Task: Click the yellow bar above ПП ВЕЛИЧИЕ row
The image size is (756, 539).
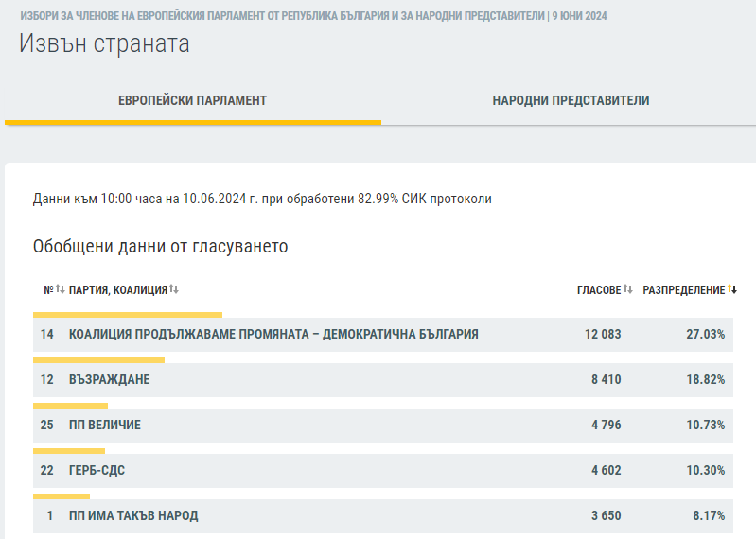Action: click(70, 406)
